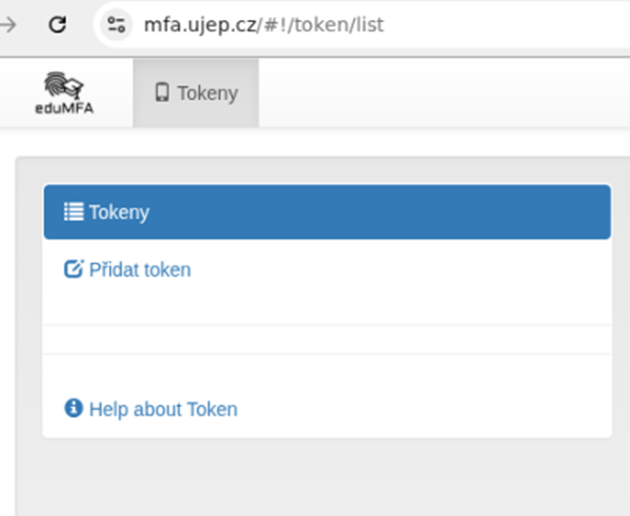
Task: Click the edit icon beside Přidat token
Action: pos(74,269)
